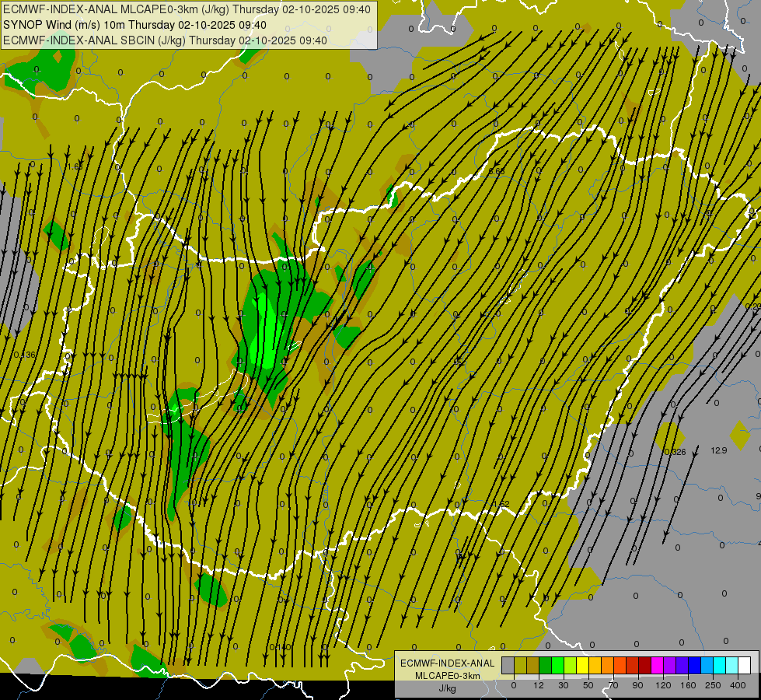Click the "30" tick label on the scale
Viewport: 761px width, 700px height.
(564, 685)
